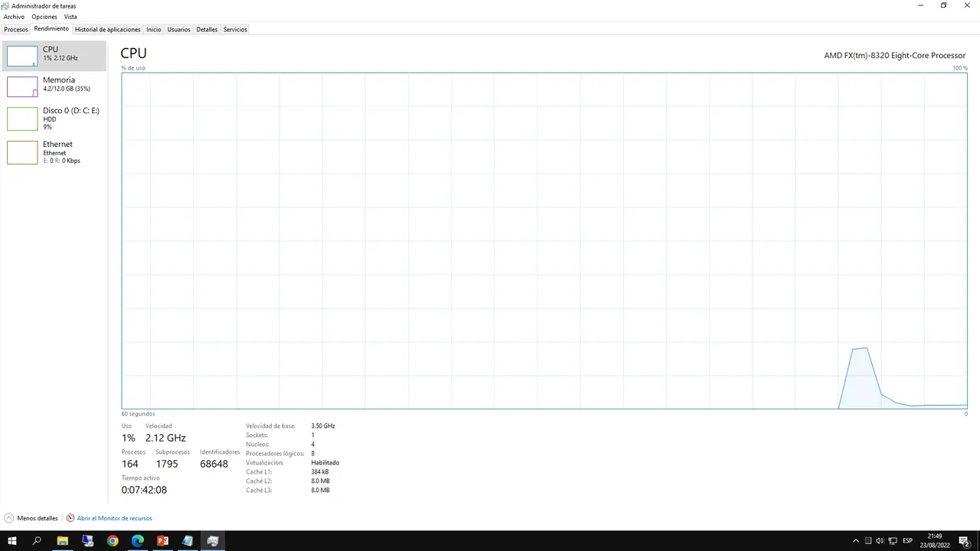Screen dimensions: 980x551
Task: Click the Task Manager taskbar icon
Action: (213, 541)
